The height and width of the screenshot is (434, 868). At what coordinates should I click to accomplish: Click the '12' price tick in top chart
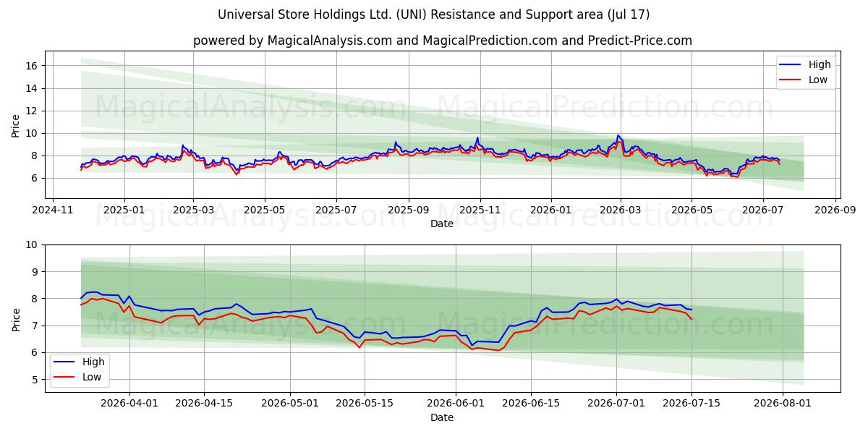(33, 111)
